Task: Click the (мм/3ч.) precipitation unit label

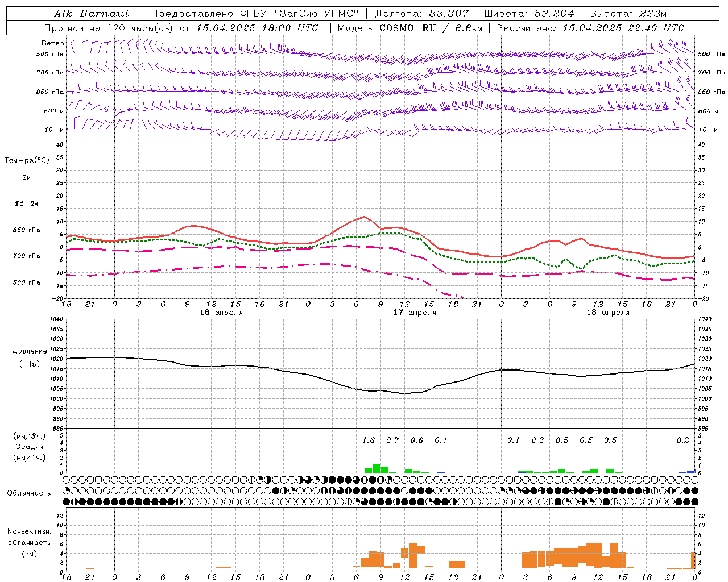Action: [x=30, y=436]
